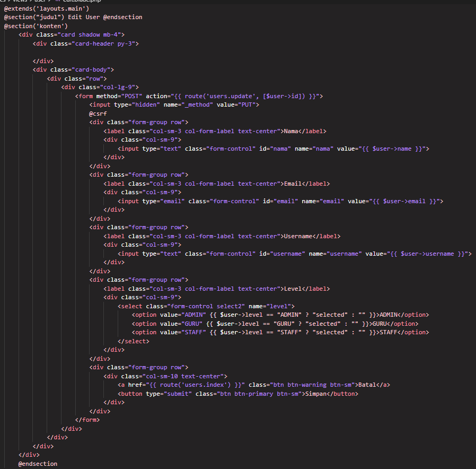Image resolution: width=476 pixels, height=469 pixels.
Task: Click the {{ $user->username }} expression
Action: [427, 254]
